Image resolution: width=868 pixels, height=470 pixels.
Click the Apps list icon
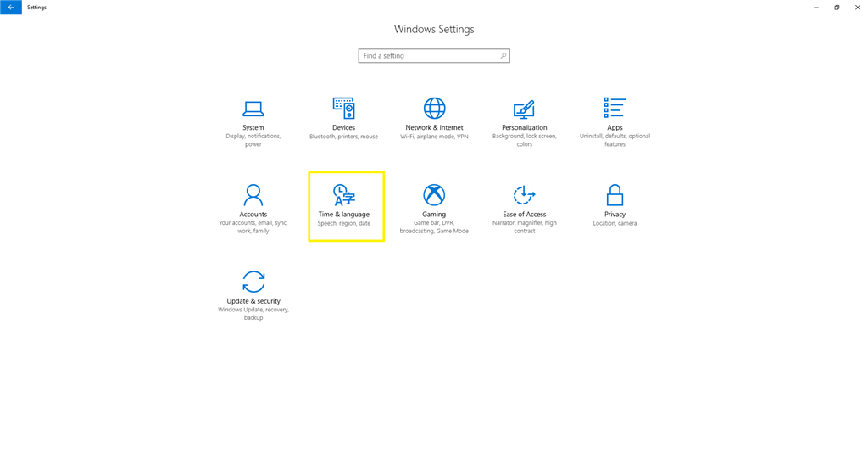tap(615, 108)
